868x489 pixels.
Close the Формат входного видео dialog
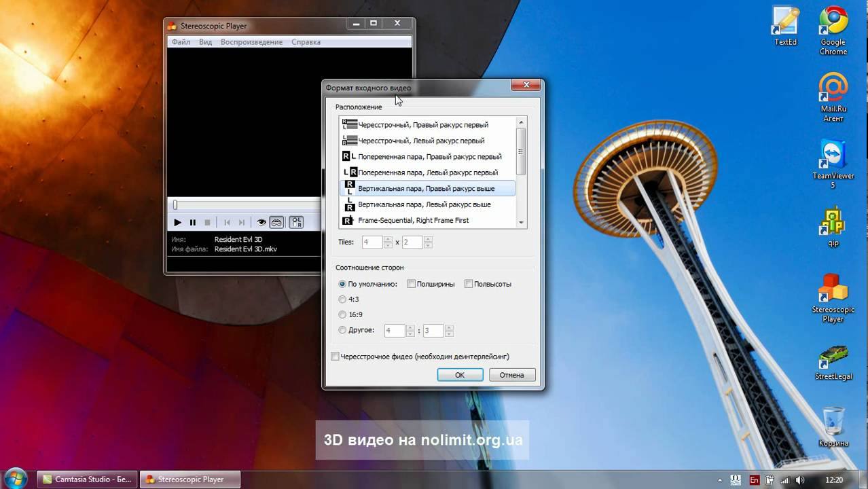[x=526, y=85]
